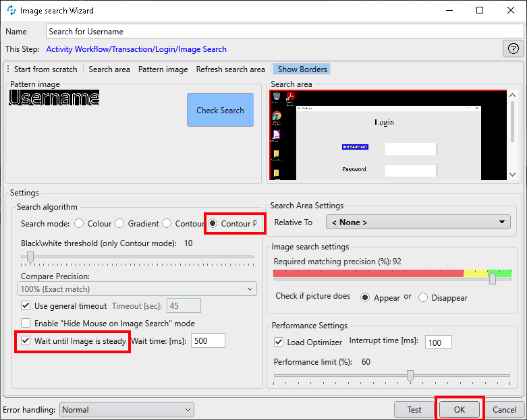
Task: Enable Hide Mouse on Image Search mode
Action: (26, 324)
